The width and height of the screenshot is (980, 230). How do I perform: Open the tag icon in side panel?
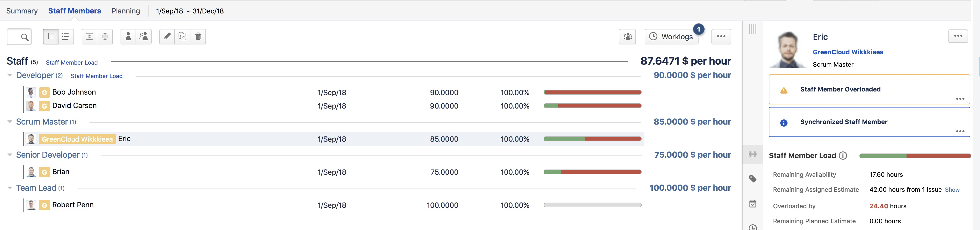coord(753,179)
